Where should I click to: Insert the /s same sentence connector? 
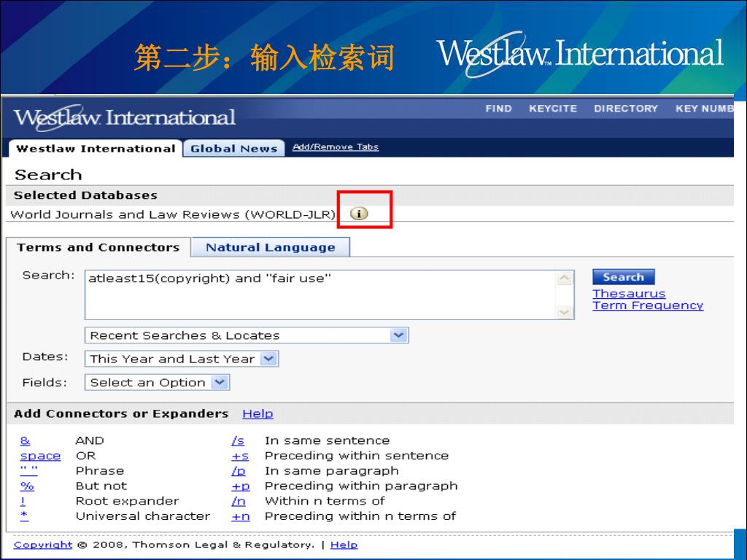pos(238,441)
